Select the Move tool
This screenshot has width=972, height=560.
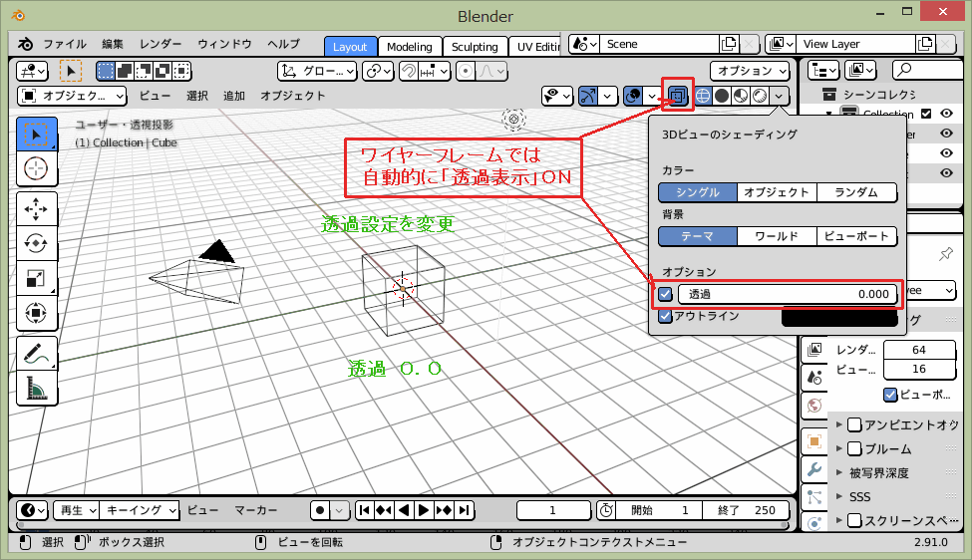click(x=37, y=209)
